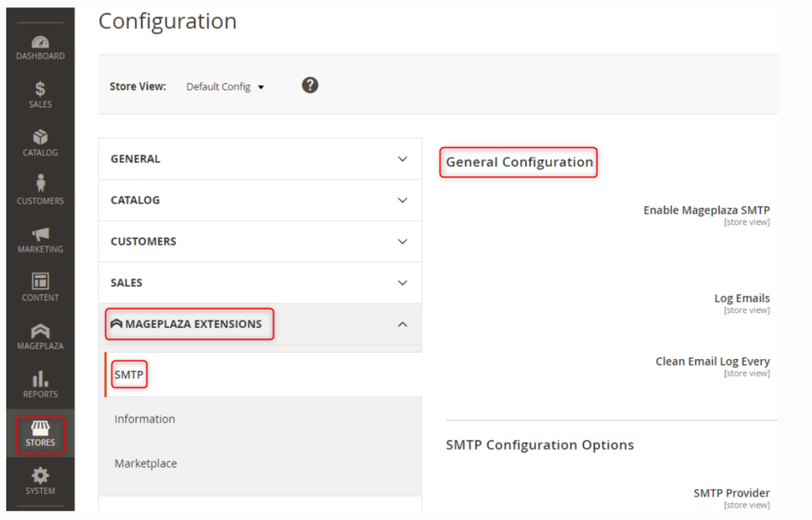Select the Sales sidebar icon
The width and height of the screenshot is (812, 520).
40,94
